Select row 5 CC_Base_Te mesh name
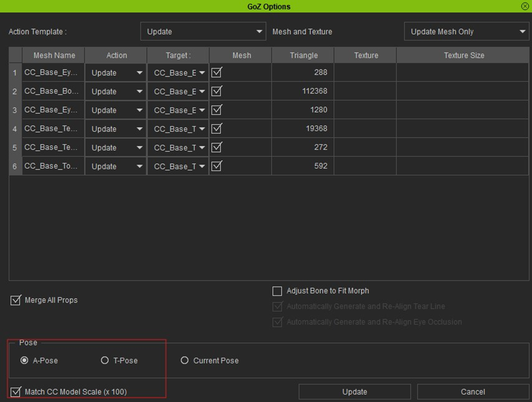Viewport: 532px width, 402px height. click(54, 147)
